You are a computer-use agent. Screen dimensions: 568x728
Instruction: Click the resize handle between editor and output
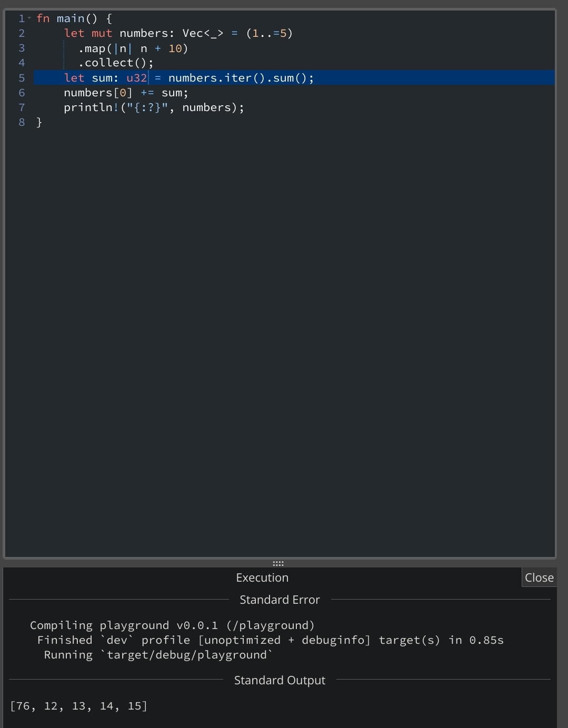tap(278, 563)
